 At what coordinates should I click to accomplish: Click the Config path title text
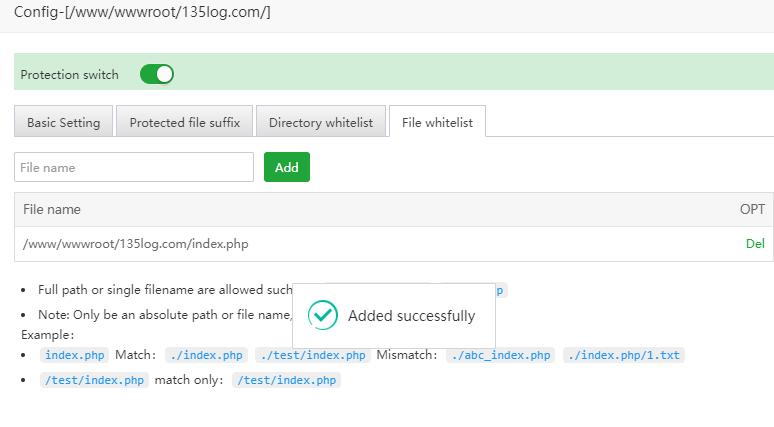coord(142,12)
